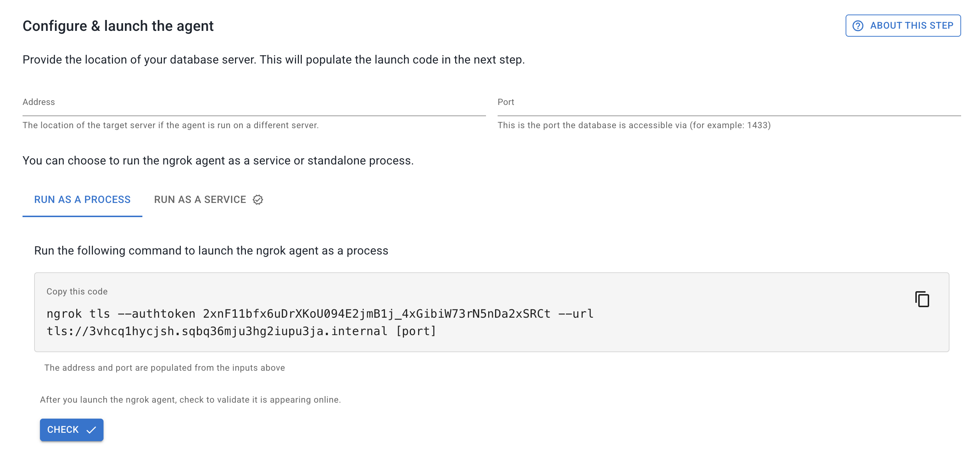The image size is (980, 464).
Task: Click the ngrok tls command text
Action: pos(320,322)
